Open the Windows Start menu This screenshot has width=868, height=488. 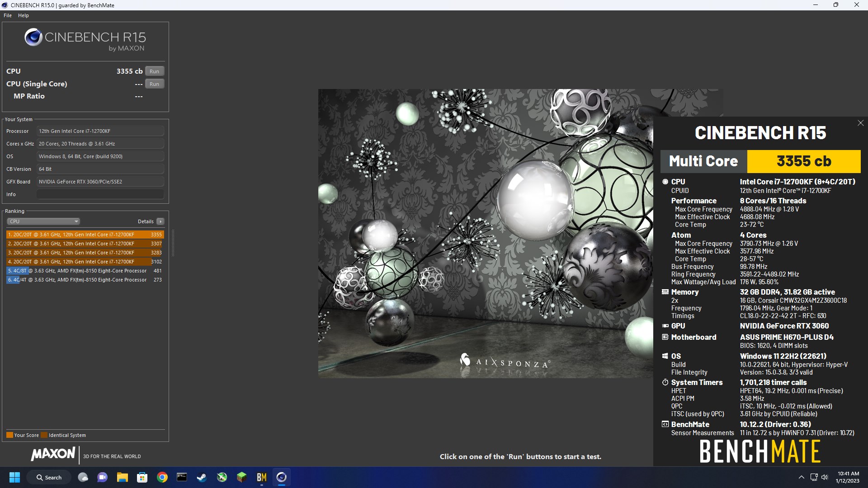click(x=14, y=477)
